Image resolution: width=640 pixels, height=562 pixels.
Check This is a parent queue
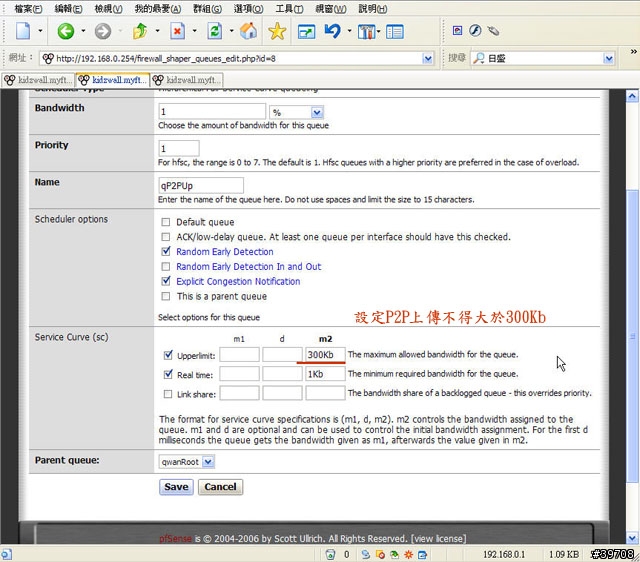165,296
